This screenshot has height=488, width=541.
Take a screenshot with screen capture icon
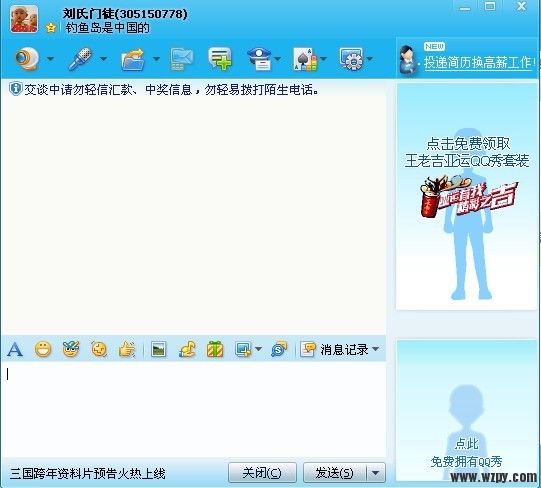point(243,349)
